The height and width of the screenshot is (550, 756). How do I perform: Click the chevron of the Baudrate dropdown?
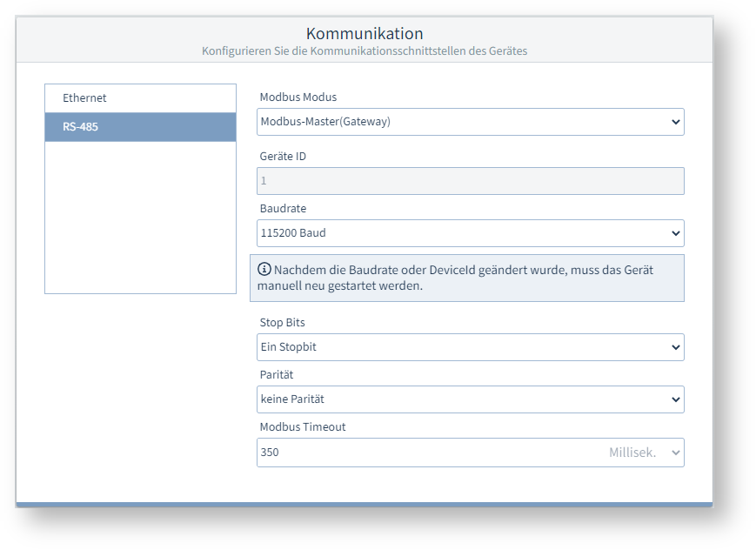tap(674, 233)
